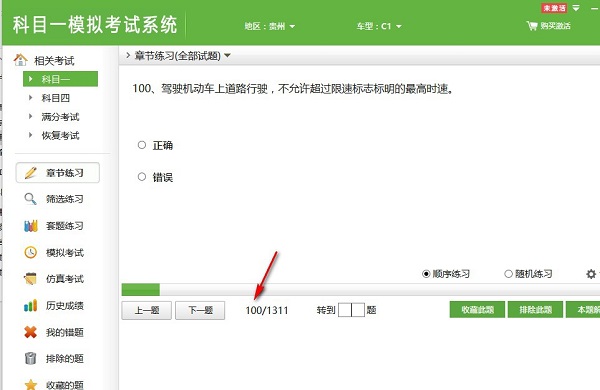
Task: Click 排除的题 sidebar menu label
Action: 65,359
